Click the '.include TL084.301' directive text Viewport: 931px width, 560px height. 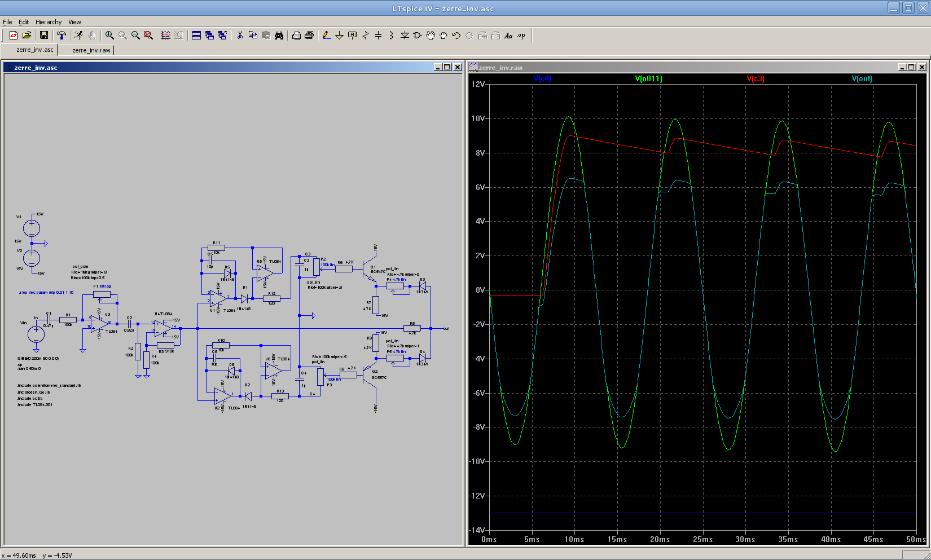(x=35, y=404)
